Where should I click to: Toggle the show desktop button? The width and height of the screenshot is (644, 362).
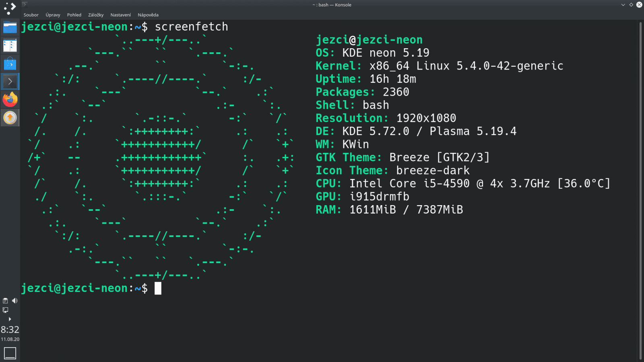(10, 353)
